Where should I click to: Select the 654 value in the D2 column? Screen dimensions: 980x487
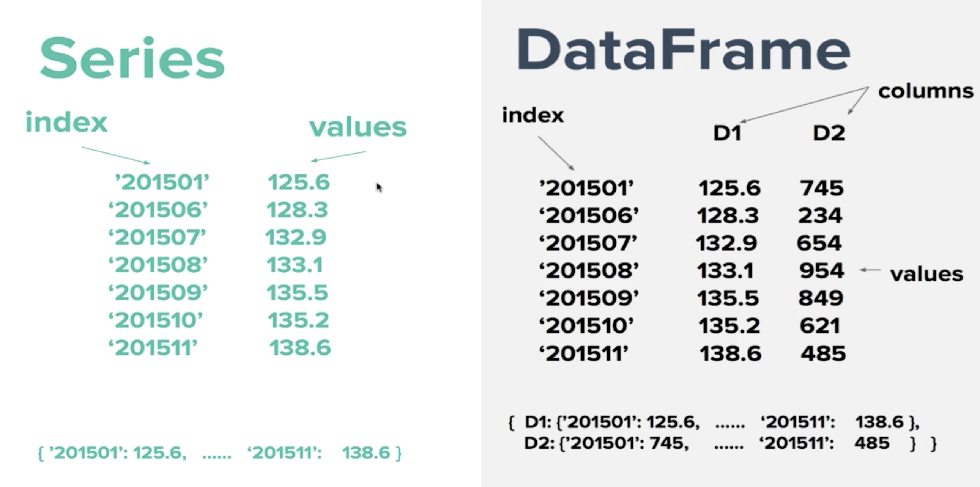819,243
